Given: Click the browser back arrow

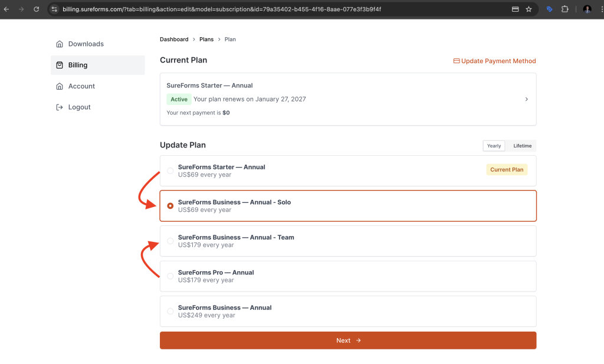Looking at the screenshot, I should click(x=6, y=9).
